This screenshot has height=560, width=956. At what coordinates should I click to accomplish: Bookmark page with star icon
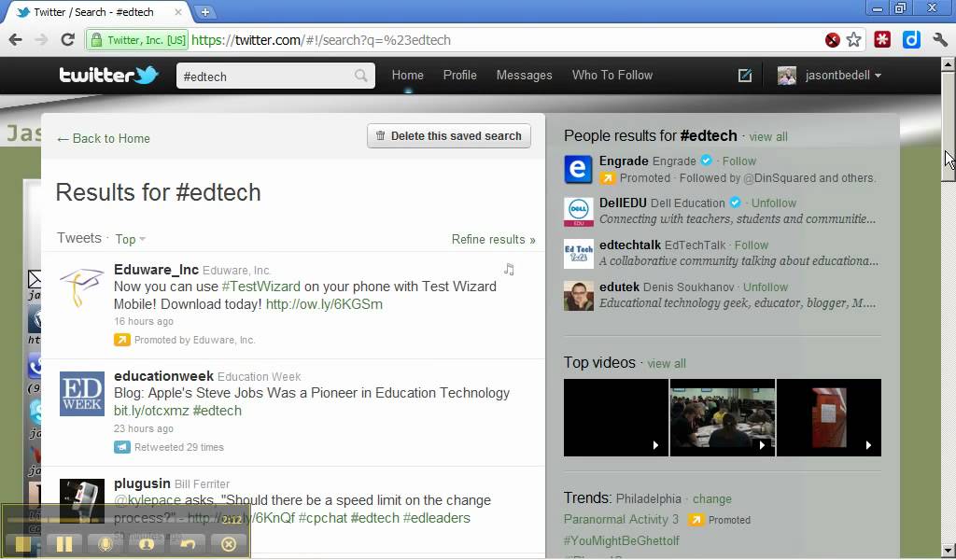pyautogui.click(x=853, y=39)
